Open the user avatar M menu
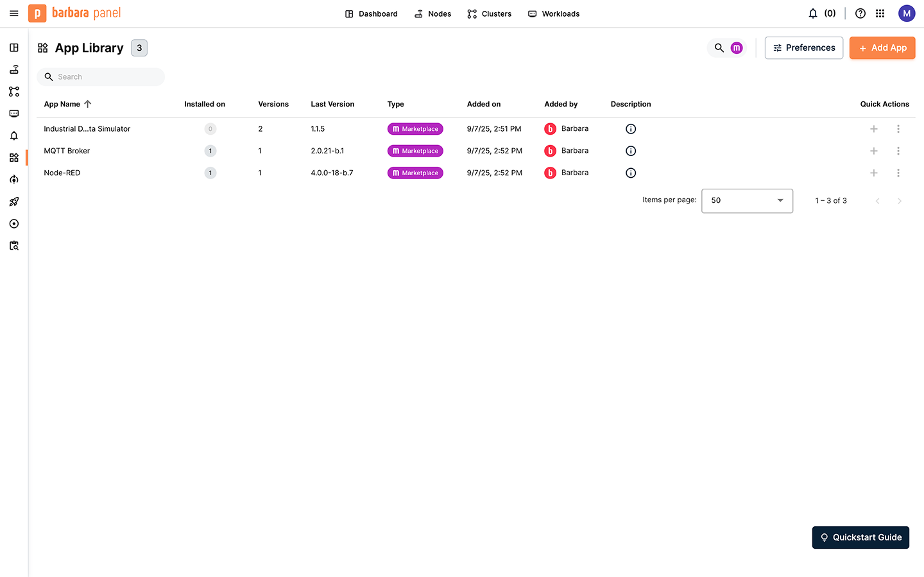Image resolution: width=924 pixels, height=577 pixels. (x=907, y=13)
